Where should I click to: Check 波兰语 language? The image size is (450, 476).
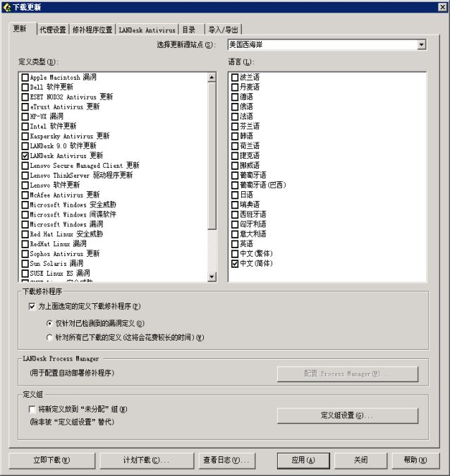coord(235,78)
